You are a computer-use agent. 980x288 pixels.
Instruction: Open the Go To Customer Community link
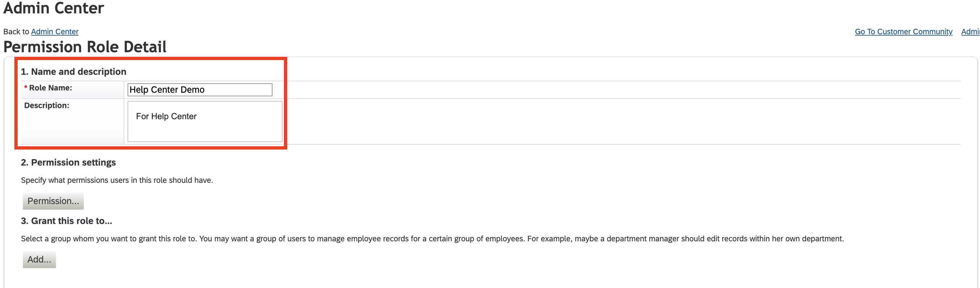pyautogui.click(x=903, y=32)
